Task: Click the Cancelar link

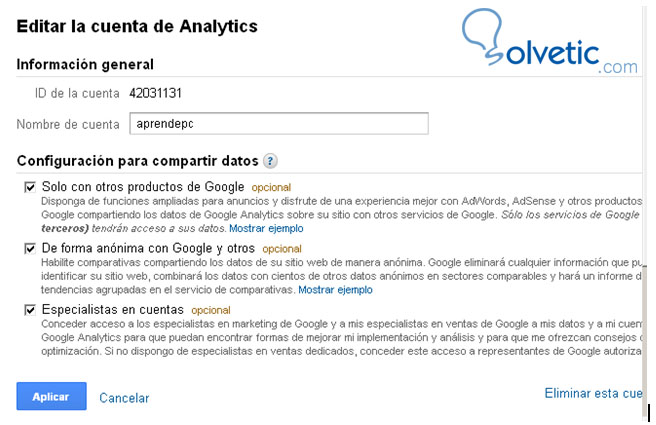Action: coord(124,398)
